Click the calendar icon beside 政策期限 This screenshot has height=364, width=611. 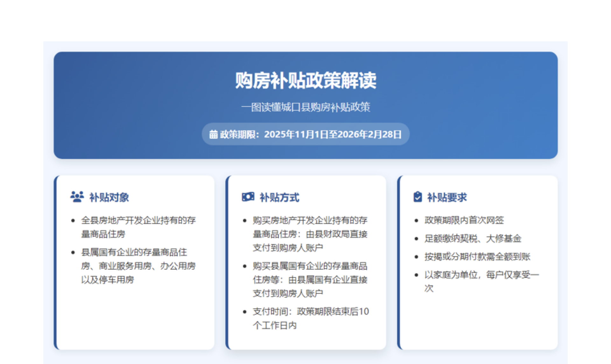(x=213, y=134)
